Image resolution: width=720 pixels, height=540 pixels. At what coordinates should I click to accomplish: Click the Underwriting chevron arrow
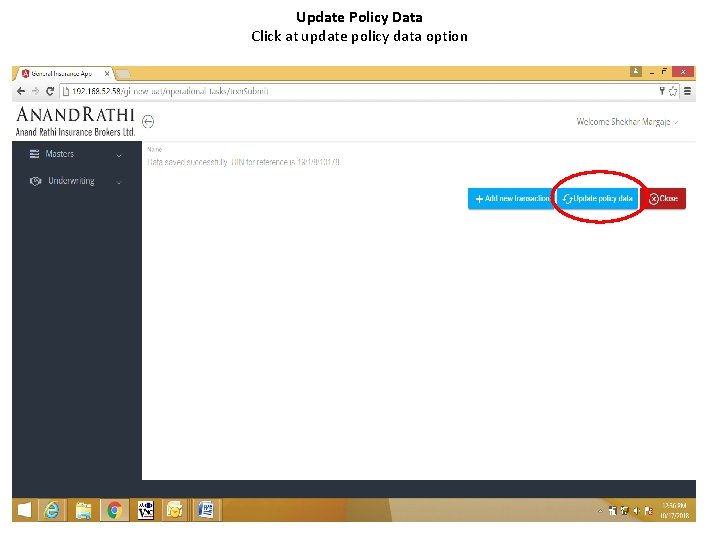[119, 182]
